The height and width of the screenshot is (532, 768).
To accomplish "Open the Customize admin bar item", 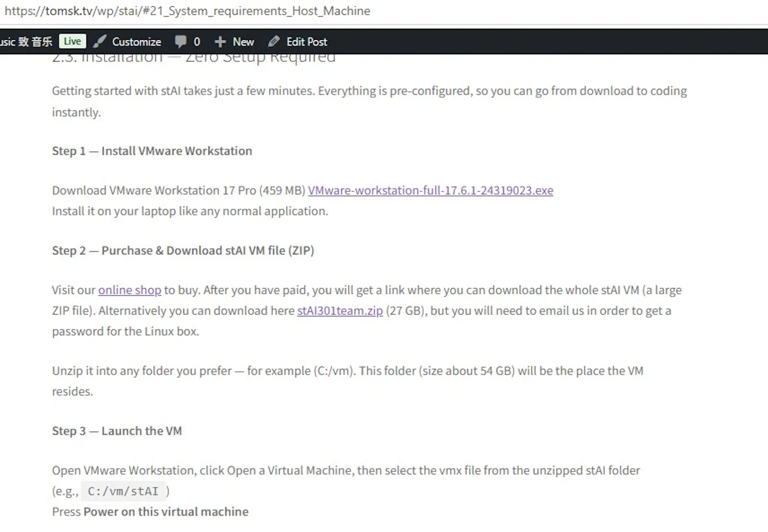I will click(x=127, y=42).
